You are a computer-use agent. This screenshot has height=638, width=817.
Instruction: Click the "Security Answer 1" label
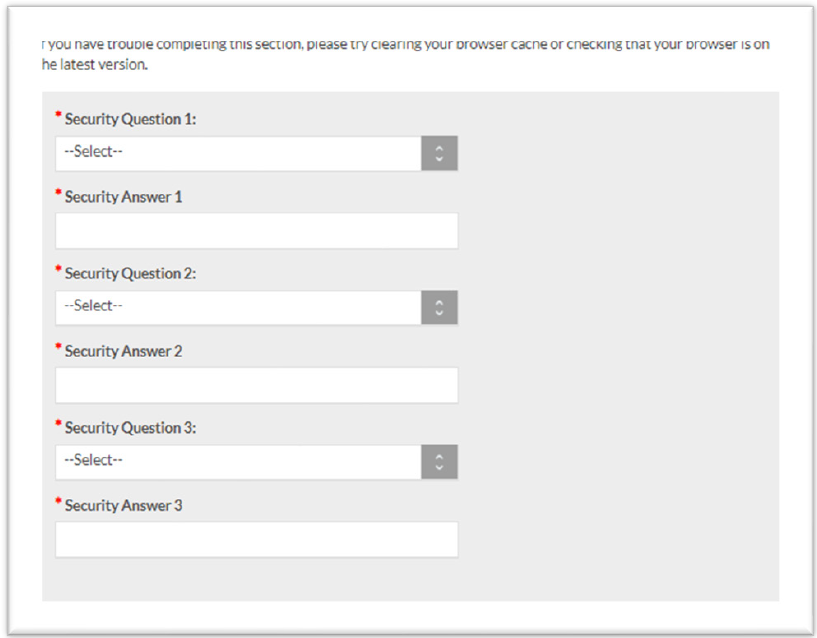point(123,197)
